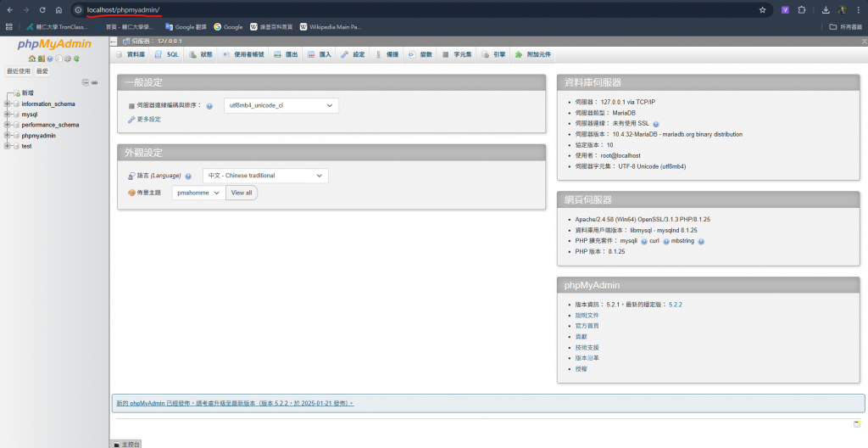Open the 官方首頁 official homepage link

tap(587, 326)
